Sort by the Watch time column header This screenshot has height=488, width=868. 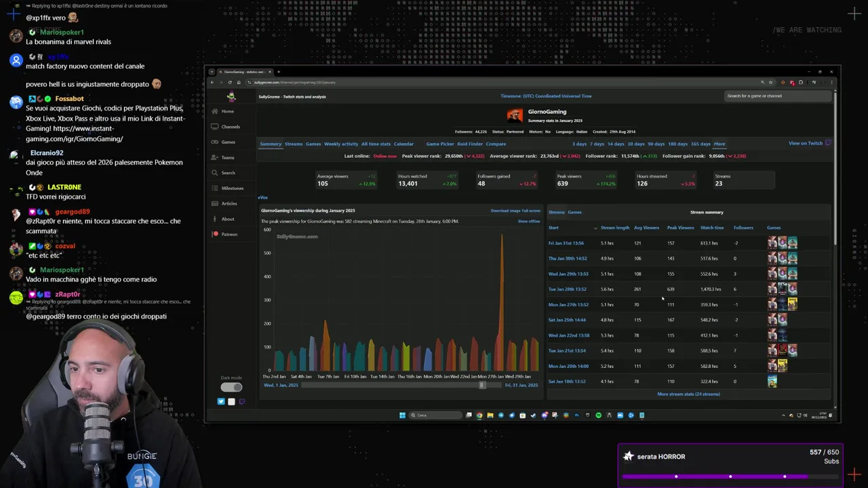coord(712,228)
